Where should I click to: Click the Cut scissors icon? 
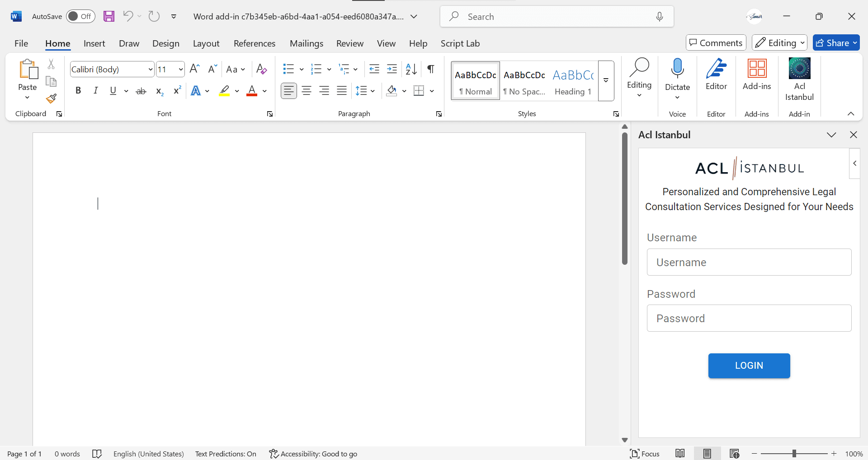point(51,64)
